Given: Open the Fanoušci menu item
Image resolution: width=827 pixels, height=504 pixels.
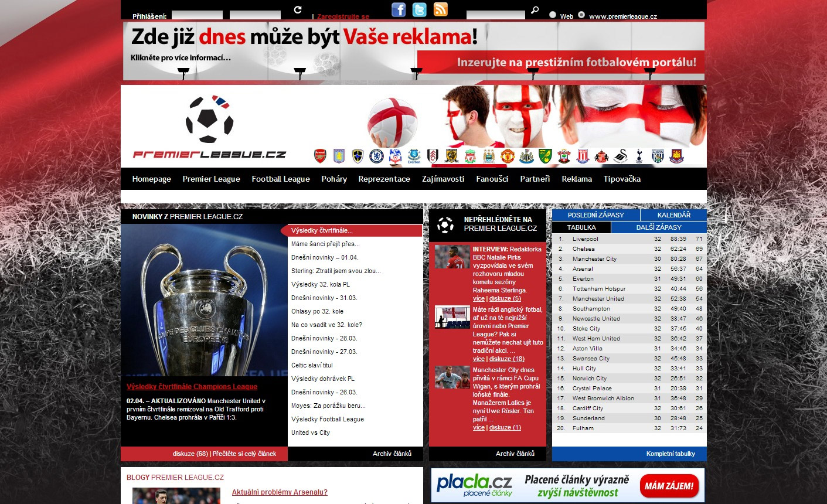Looking at the screenshot, I should [x=492, y=179].
